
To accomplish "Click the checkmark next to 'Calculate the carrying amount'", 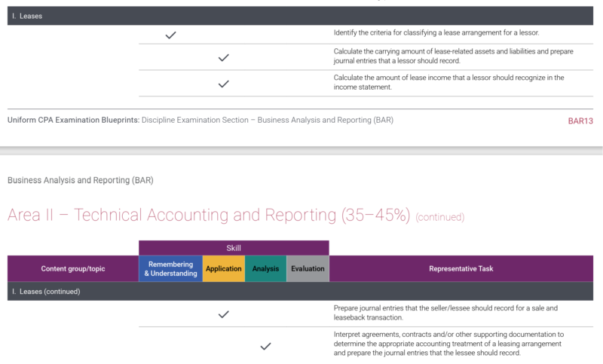I will (x=223, y=58).
